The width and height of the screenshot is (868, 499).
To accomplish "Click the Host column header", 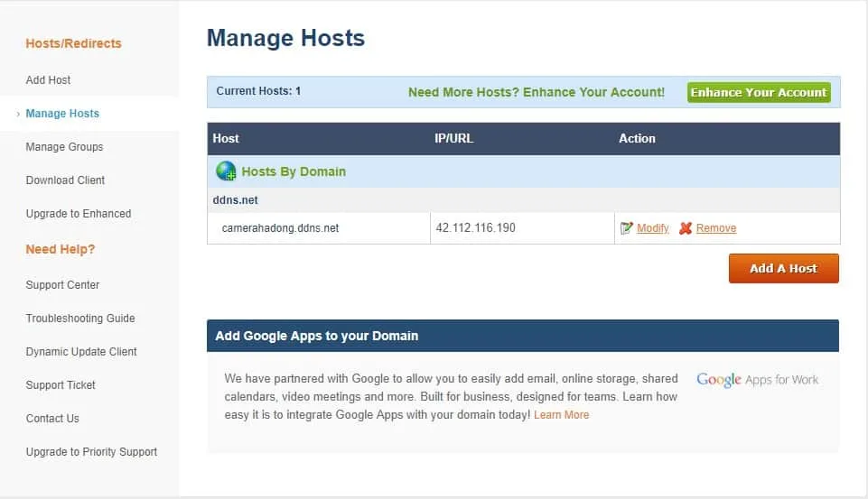I will pyautogui.click(x=226, y=138).
